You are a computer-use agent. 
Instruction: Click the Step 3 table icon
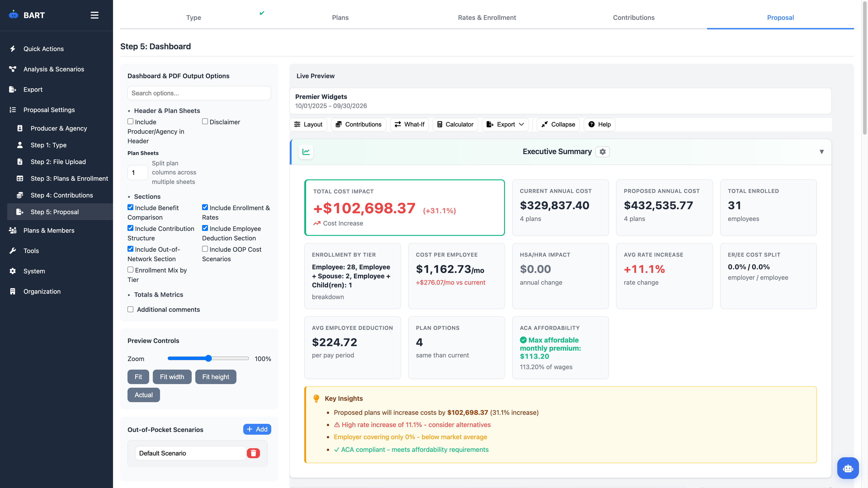coord(20,178)
